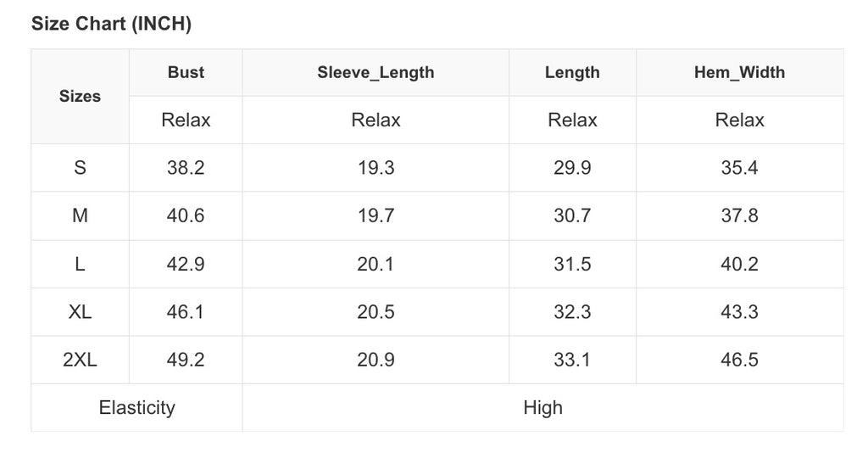Viewport: 868px width, 458px height.
Task: Click bust value 49.2 for 2XL
Action: tap(186, 360)
